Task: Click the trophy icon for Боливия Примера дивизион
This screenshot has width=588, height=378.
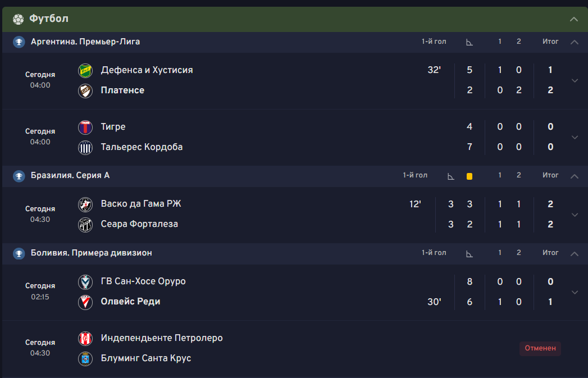Action: 19,253
